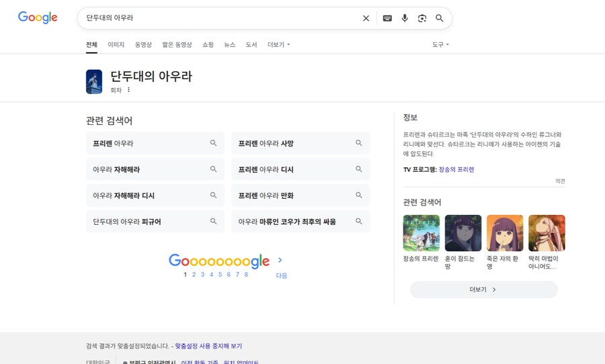605x364 pixels.
Task: Click 맞춤설정 사용 중지해 보기 link
Action: coord(208,346)
